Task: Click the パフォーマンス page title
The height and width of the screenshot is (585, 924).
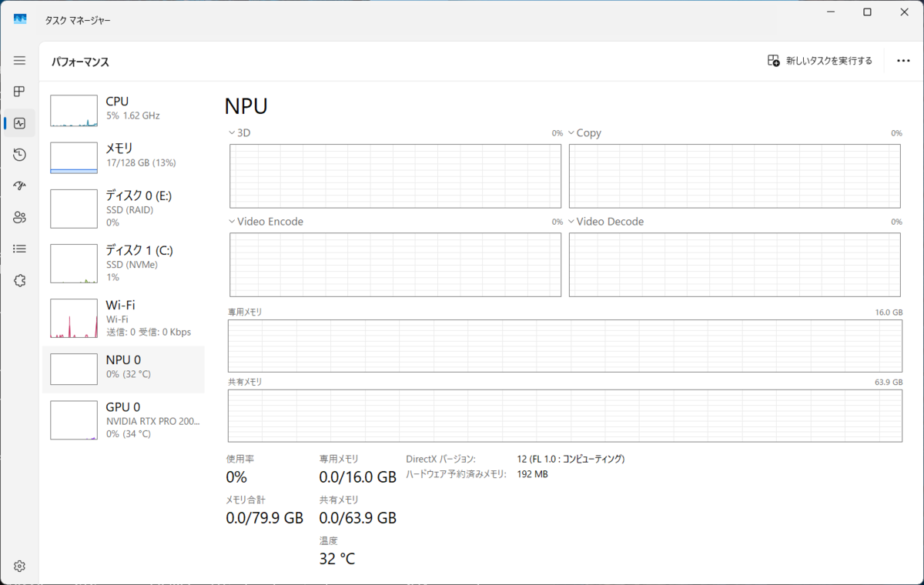Action: point(80,62)
